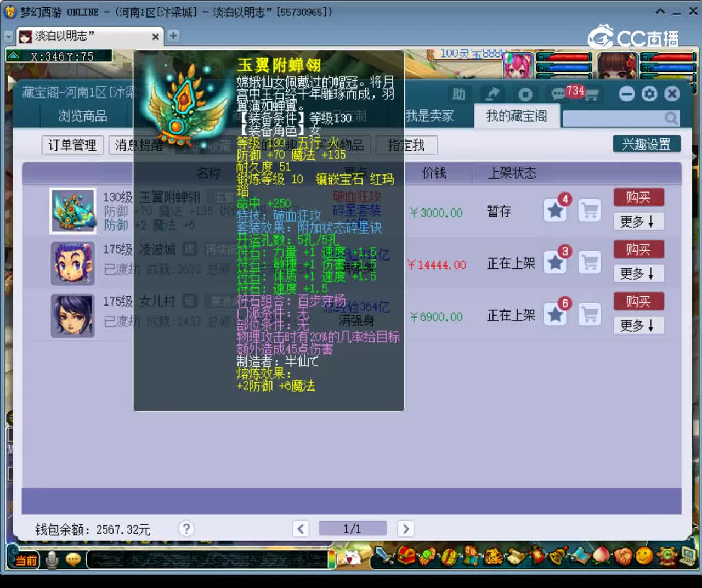The image size is (702, 588).
Task: Click the 上架状态 column header
Action: coord(512,173)
